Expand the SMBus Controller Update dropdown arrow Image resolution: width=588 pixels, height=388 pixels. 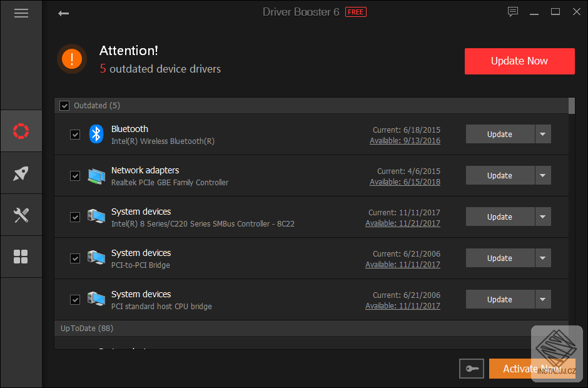click(543, 217)
